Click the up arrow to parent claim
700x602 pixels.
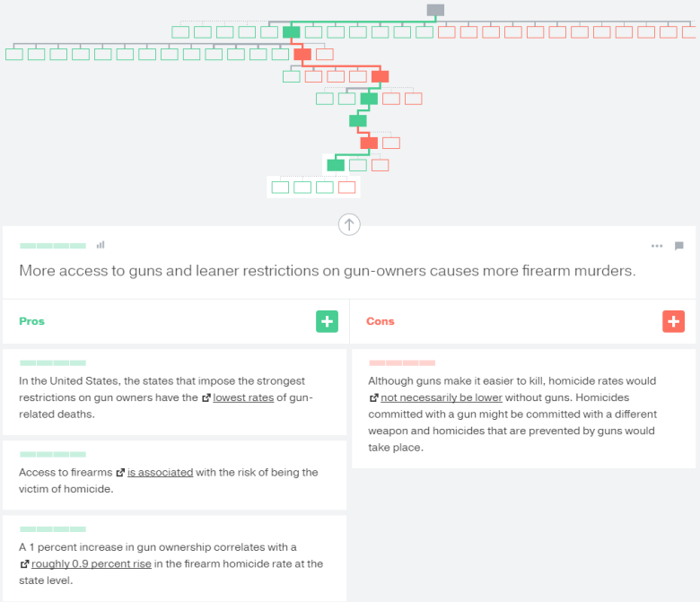pyautogui.click(x=349, y=225)
